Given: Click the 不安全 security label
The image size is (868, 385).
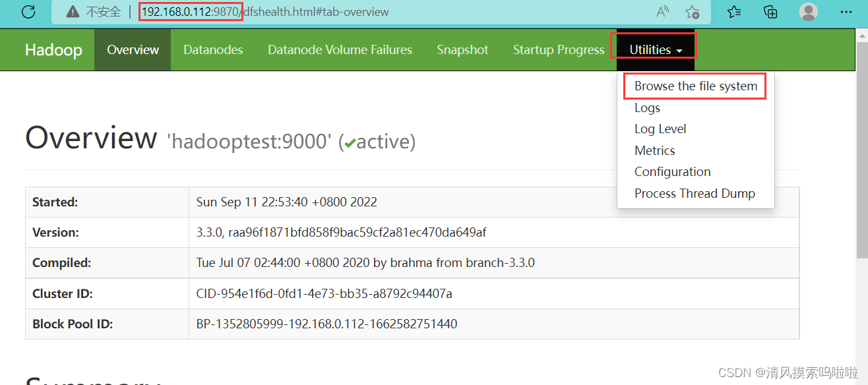Looking at the screenshot, I should (x=104, y=12).
